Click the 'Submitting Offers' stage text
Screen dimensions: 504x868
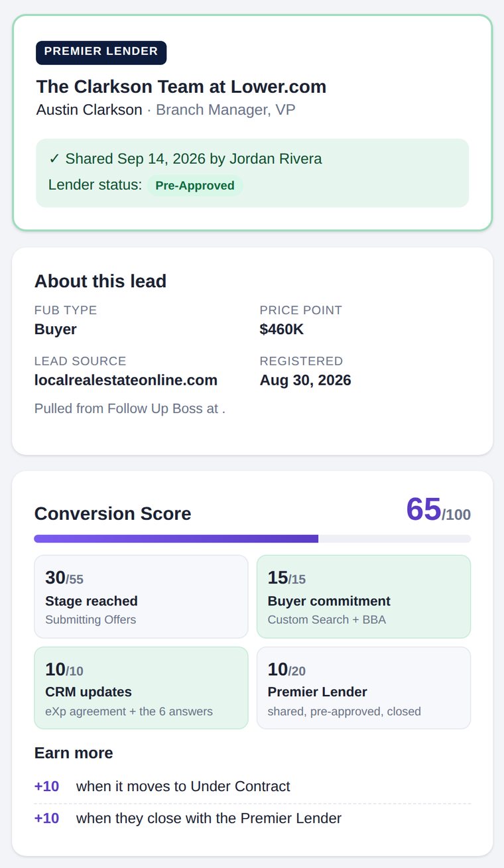tap(90, 619)
